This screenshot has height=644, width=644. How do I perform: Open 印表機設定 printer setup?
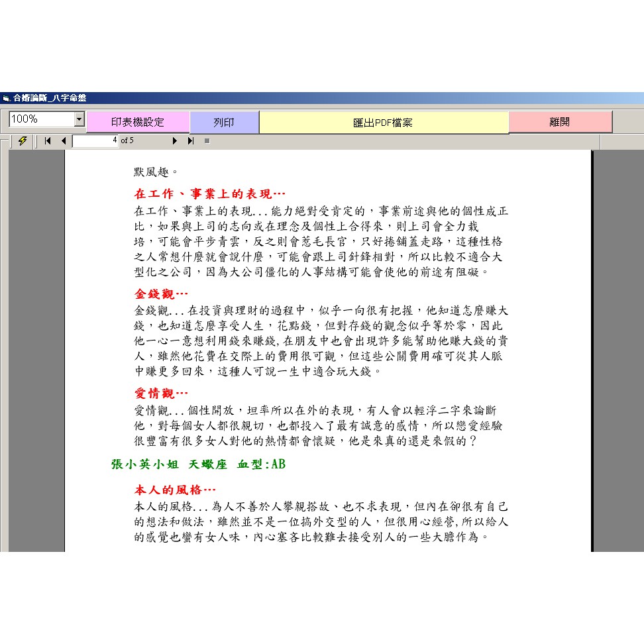click(x=138, y=123)
